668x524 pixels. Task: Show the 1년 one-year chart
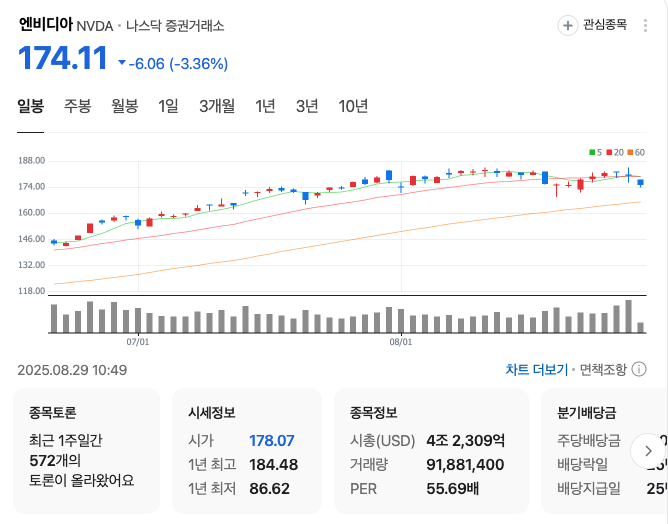coord(265,106)
